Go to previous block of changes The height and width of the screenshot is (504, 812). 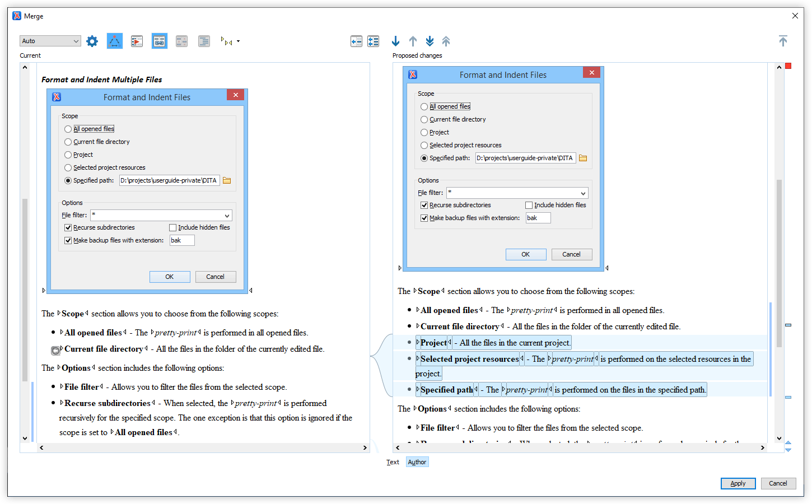tap(413, 41)
